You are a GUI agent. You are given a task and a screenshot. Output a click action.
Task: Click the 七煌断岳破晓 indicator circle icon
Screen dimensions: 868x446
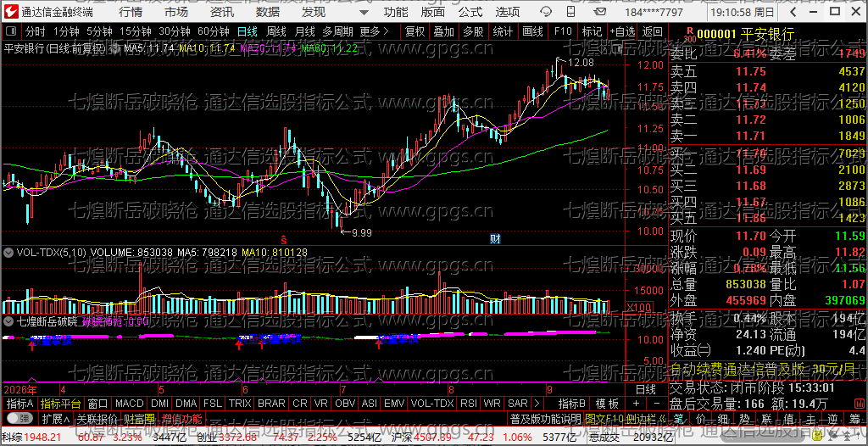pyautogui.click(x=8, y=321)
